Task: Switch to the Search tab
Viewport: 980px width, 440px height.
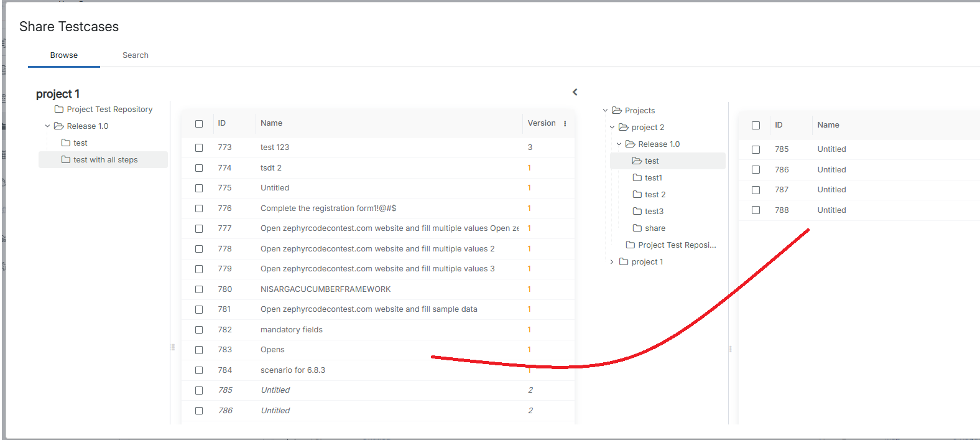Action: point(135,55)
